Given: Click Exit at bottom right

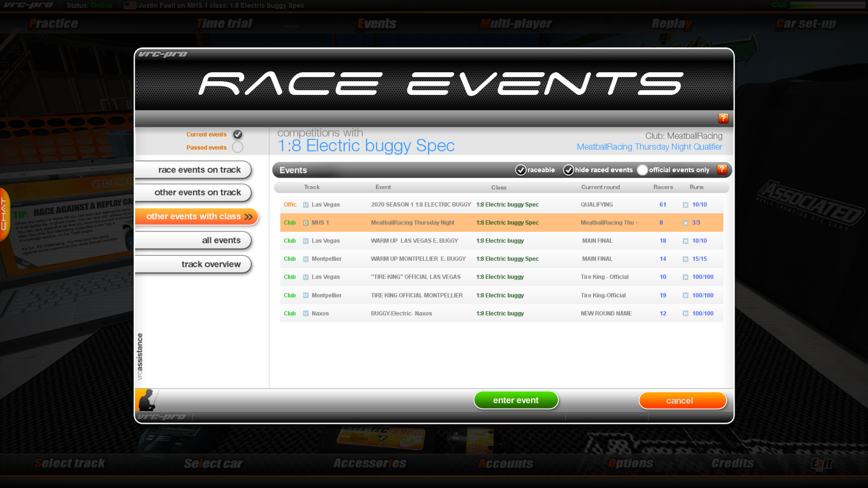Looking at the screenshot, I should click(821, 463).
